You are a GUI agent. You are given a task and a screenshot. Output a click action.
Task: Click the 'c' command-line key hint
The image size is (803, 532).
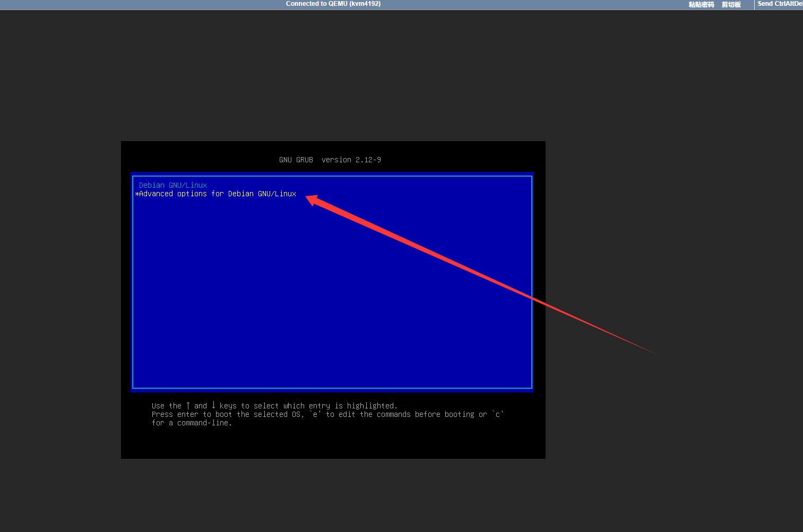tap(497, 414)
